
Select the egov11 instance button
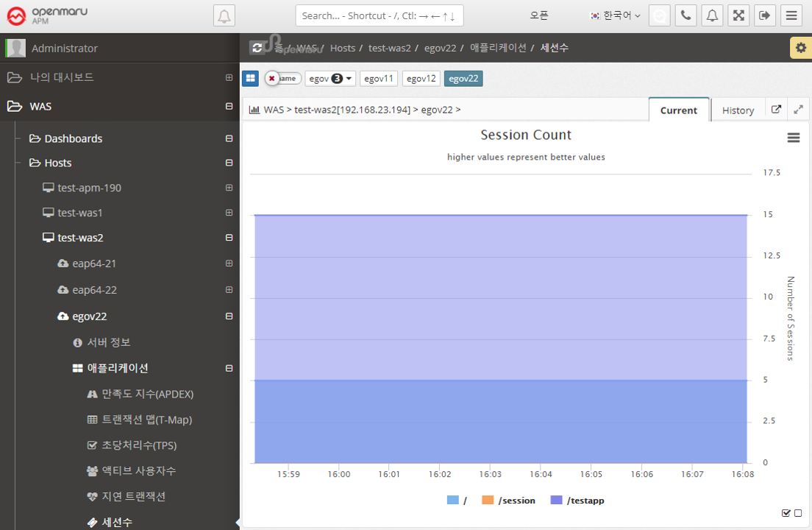point(379,78)
